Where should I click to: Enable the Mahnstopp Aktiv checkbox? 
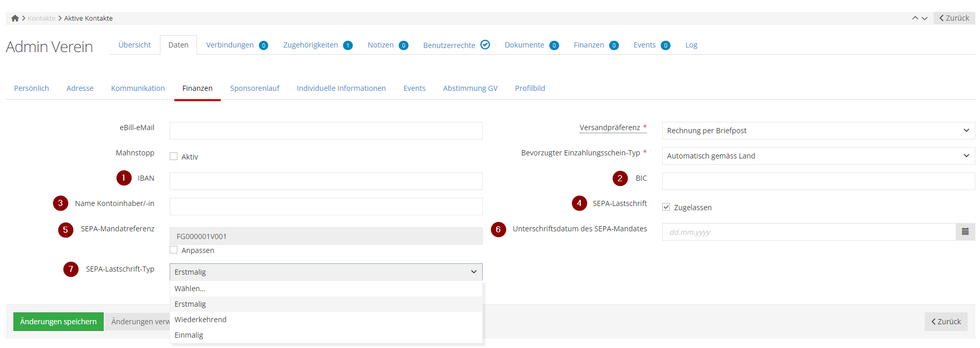tap(174, 156)
